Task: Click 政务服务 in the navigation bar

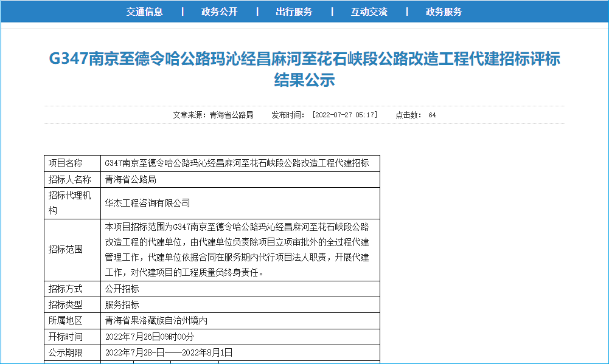Action: [x=444, y=12]
